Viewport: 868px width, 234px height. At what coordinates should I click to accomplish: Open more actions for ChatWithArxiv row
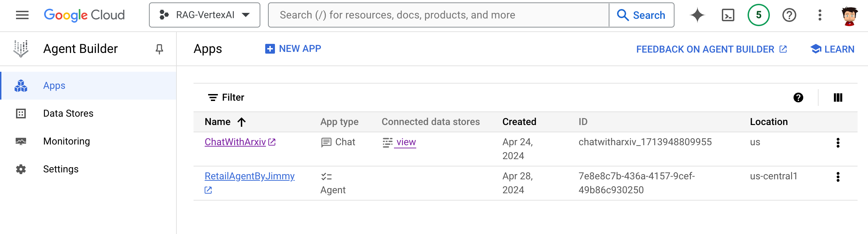coord(838,143)
